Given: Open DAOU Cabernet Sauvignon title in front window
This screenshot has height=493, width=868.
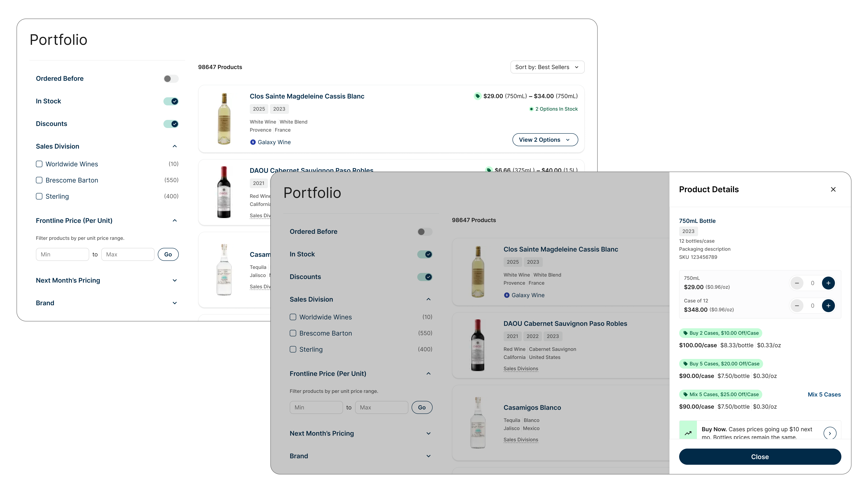Looking at the screenshot, I should click(x=565, y=324).
